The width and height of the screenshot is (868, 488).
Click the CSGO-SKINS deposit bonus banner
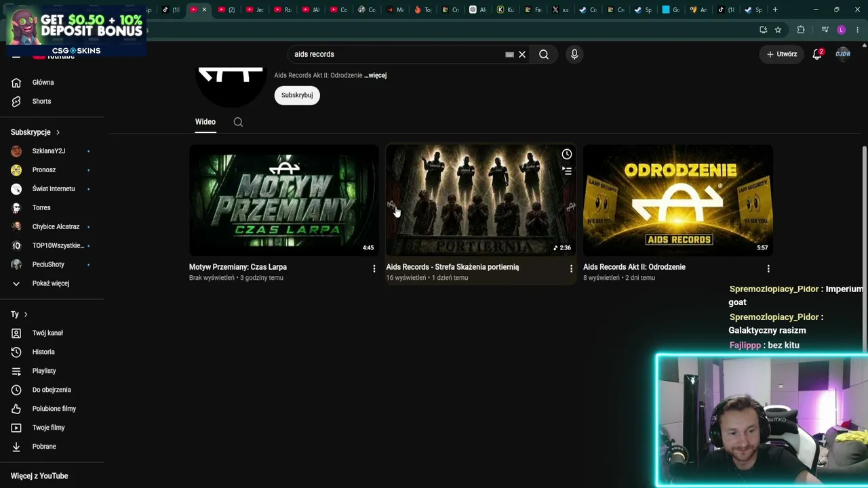(76, 30)
